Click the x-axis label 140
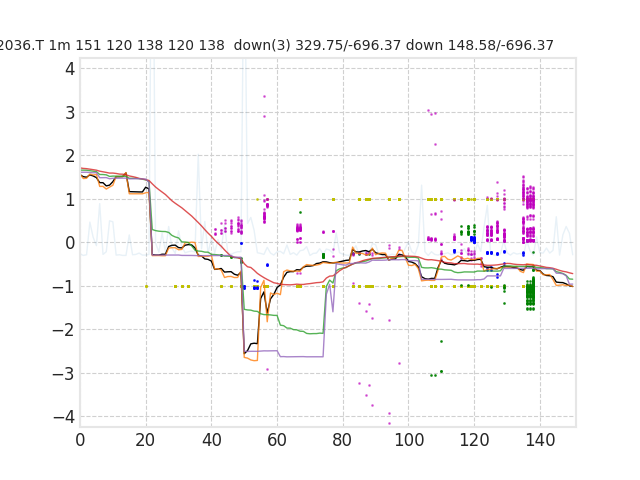 (540, 440)
